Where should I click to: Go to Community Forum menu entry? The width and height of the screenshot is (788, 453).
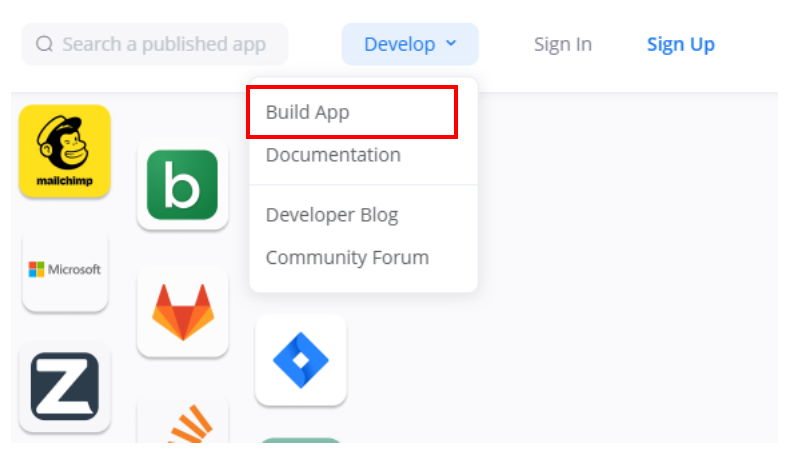(x=347, y=257)
